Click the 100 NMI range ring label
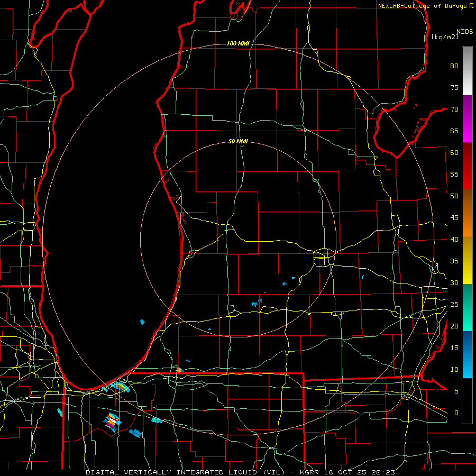Viewport: 476px width, 476px height. point(238,44)
